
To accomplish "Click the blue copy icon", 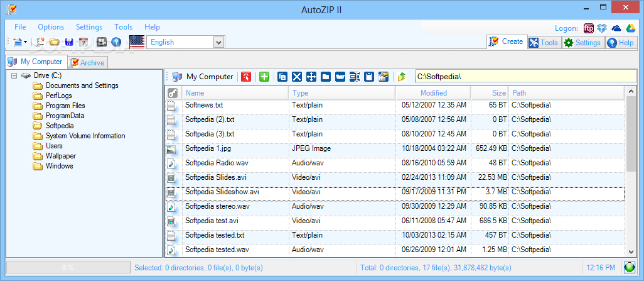I will click(x=282, y=77).
